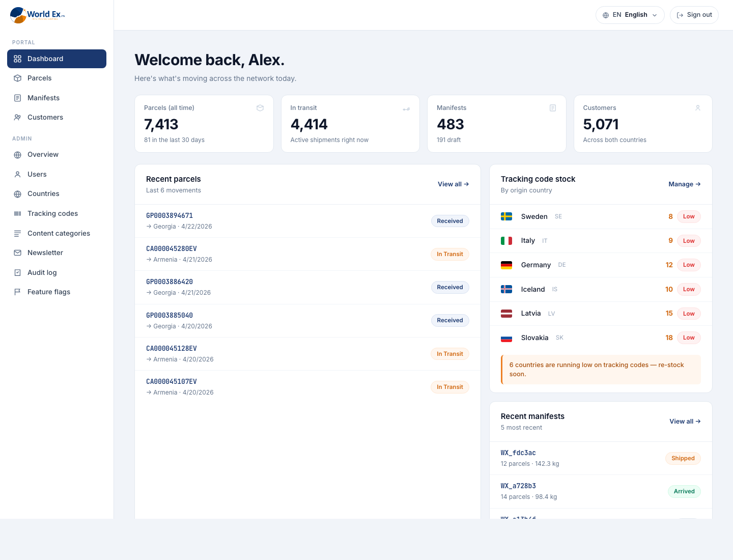Click the Sign out button
The height and width of the screenshot is (560, 733).
click(x=694, y=15)
